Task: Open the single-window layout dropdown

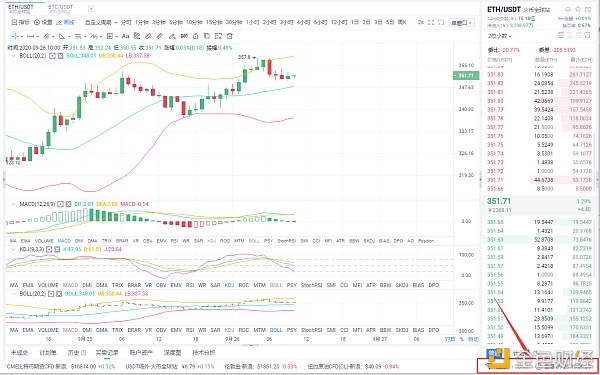Action: 461,23
